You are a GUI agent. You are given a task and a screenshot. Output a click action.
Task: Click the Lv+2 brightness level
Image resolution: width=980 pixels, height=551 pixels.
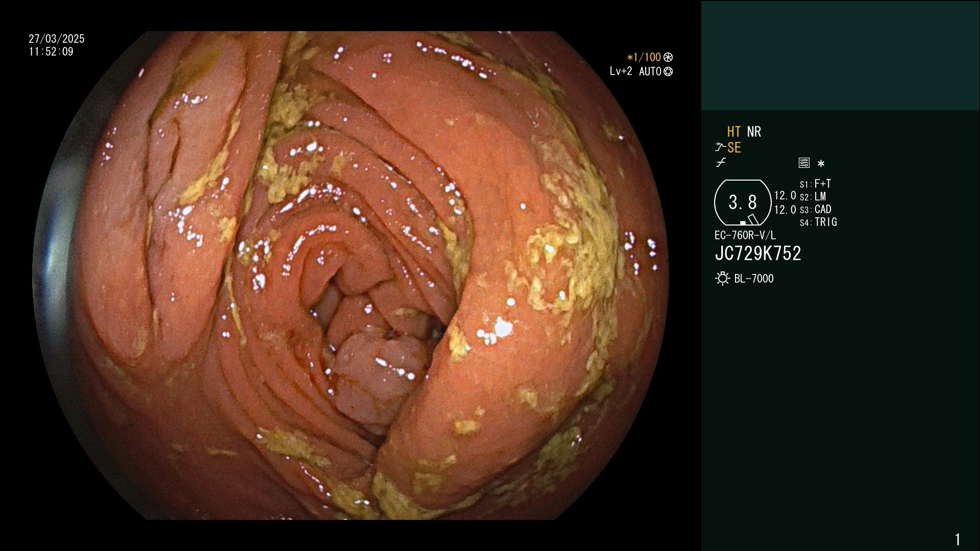tap(621, 71)
